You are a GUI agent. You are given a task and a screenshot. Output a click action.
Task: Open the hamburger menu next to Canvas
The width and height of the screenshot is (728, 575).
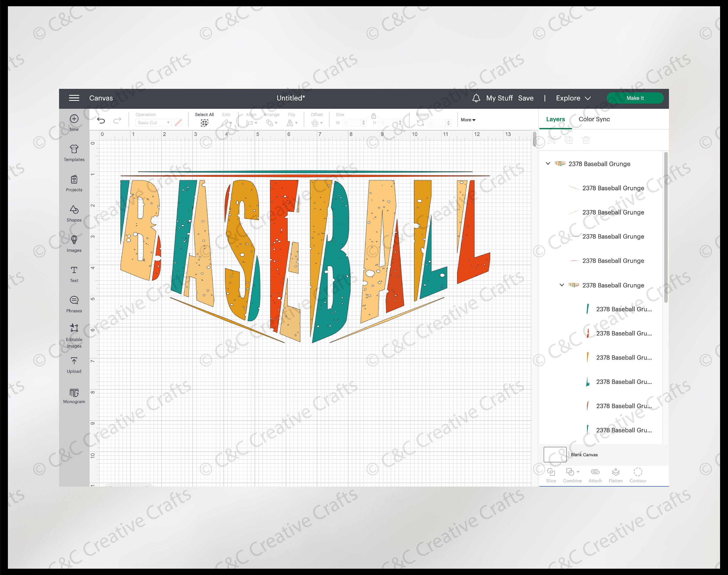click(x=74, y=98)
